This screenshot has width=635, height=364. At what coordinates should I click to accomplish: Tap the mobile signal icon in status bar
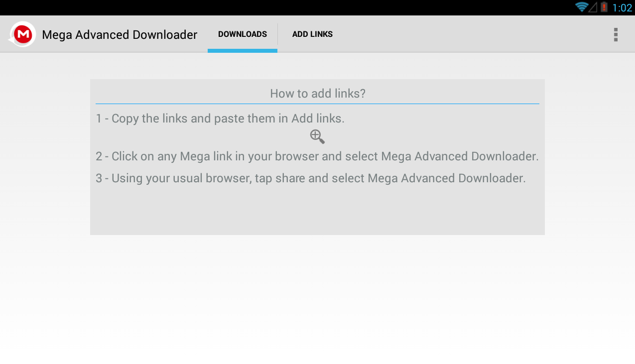(593, 7)
